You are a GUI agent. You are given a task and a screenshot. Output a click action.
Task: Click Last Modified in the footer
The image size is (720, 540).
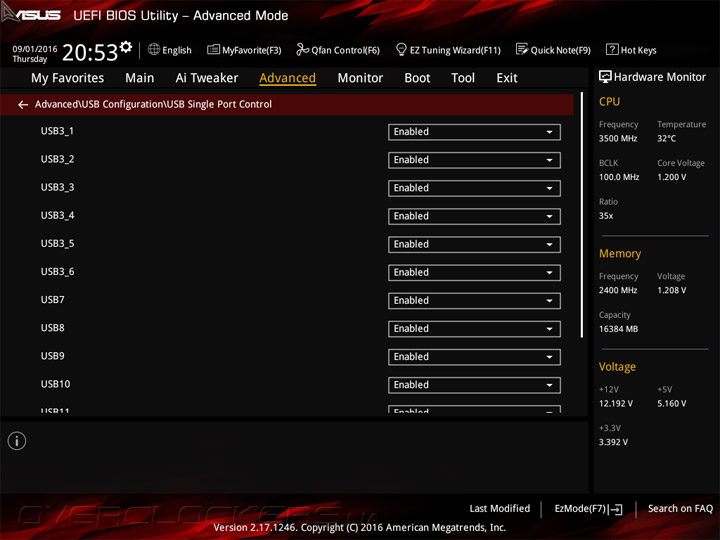click(x=500, y=508)
